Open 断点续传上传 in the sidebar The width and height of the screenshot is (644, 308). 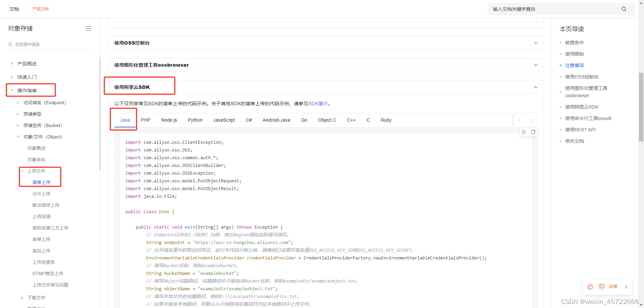coord(46,205)
